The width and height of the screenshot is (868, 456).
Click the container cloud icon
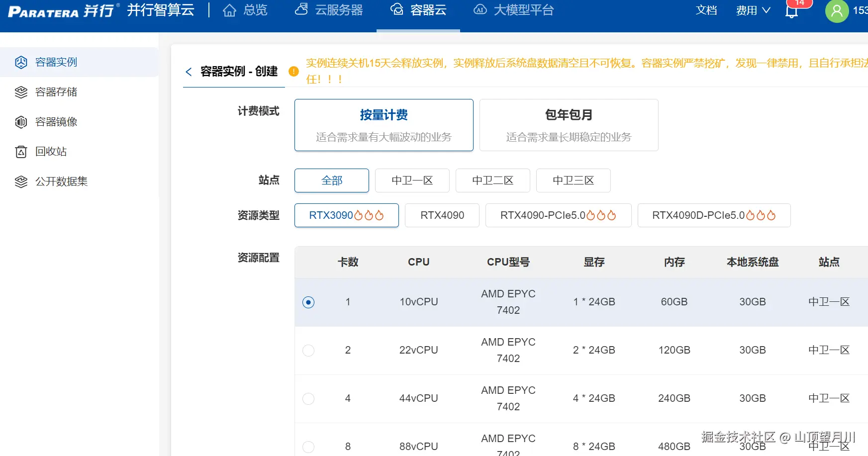pos(396,9)
